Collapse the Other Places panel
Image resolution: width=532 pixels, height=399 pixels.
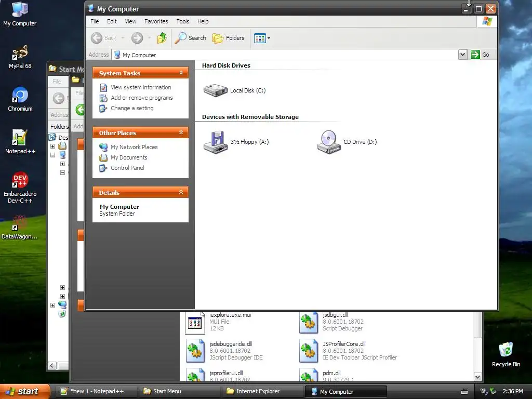point(181,132)
